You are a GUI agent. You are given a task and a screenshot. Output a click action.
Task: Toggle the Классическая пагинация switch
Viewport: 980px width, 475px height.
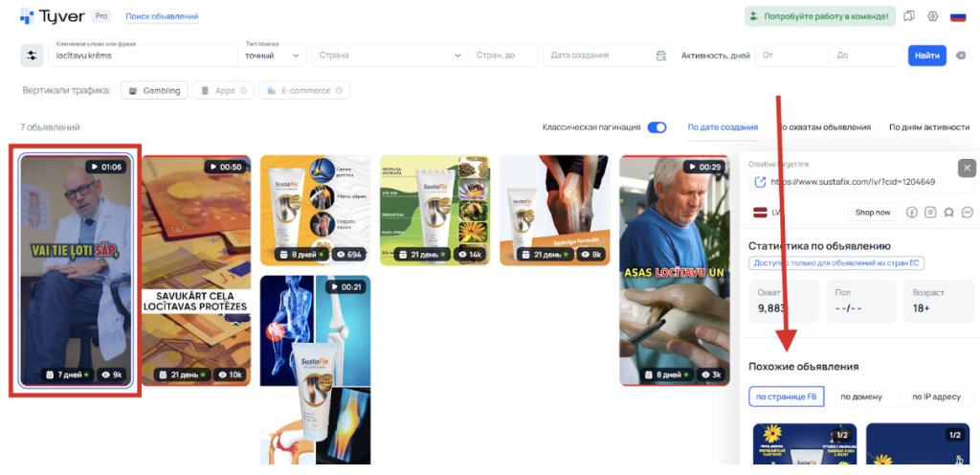click(657, 127)
